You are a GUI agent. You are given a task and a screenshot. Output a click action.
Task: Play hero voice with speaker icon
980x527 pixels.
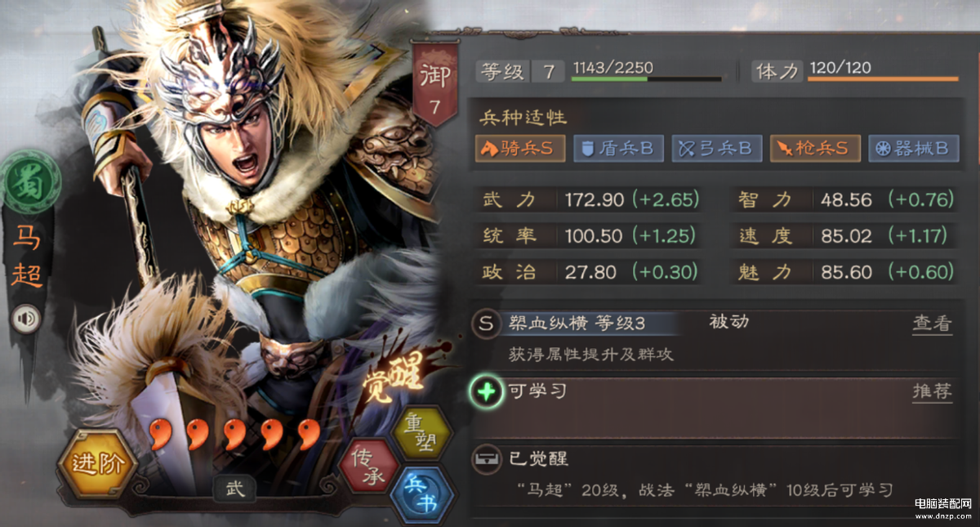[x=28, y=317]
